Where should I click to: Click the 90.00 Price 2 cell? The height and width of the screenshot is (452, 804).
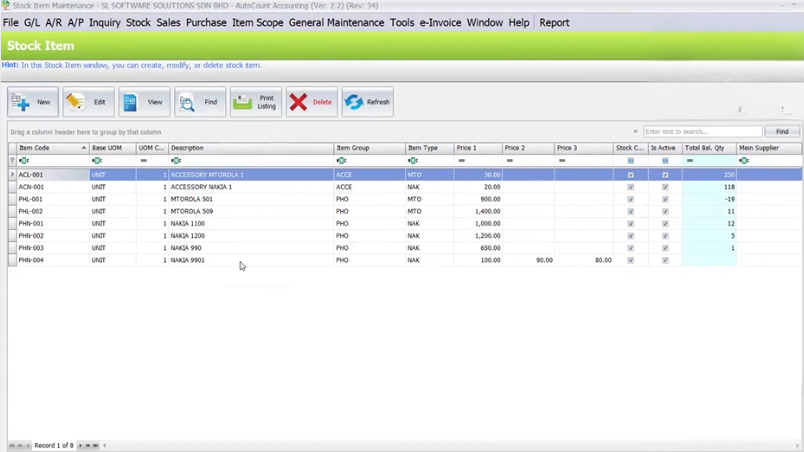528,260
